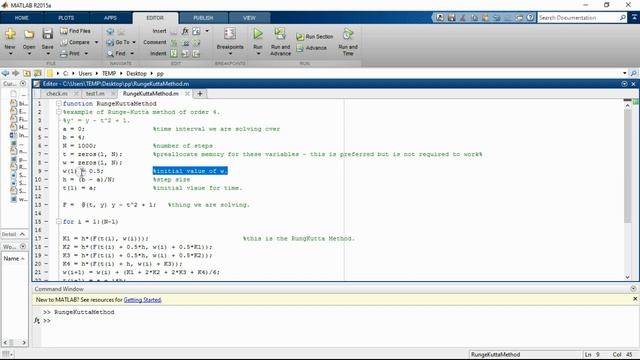Switch to the APPS tab
The image size is (640, 360).
[x=110, y=18]
